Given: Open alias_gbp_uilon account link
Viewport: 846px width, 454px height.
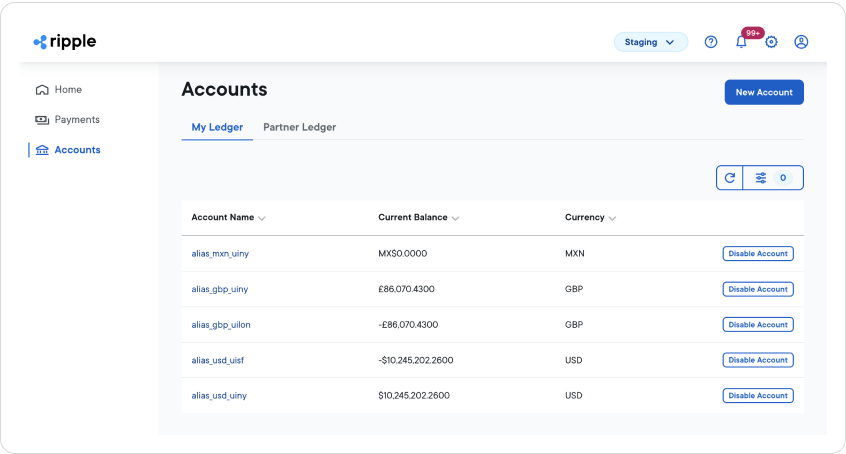Looking at the screenshot, I should click(x=221, y=325).
